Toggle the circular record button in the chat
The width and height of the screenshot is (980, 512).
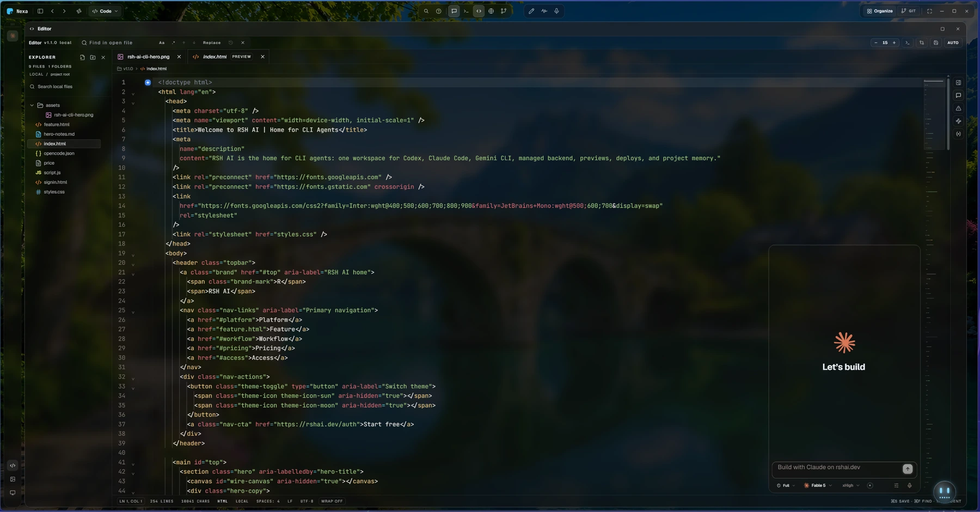[x=870, y=485]
